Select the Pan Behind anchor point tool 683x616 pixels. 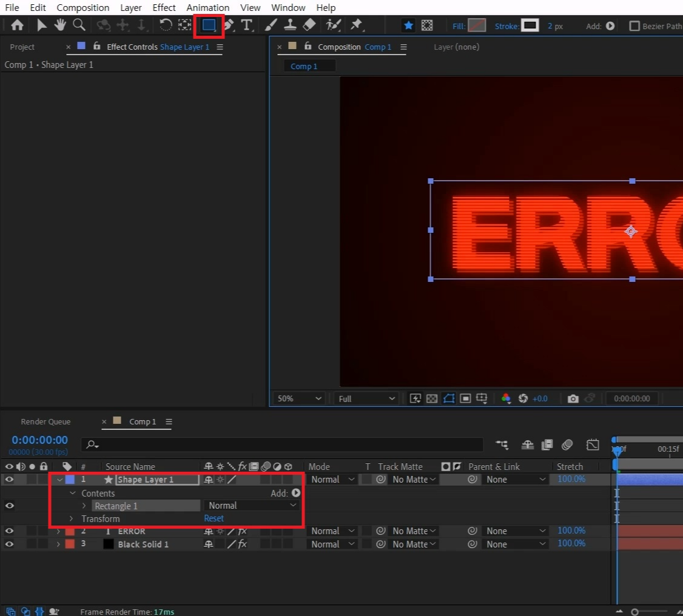point(184,25)
